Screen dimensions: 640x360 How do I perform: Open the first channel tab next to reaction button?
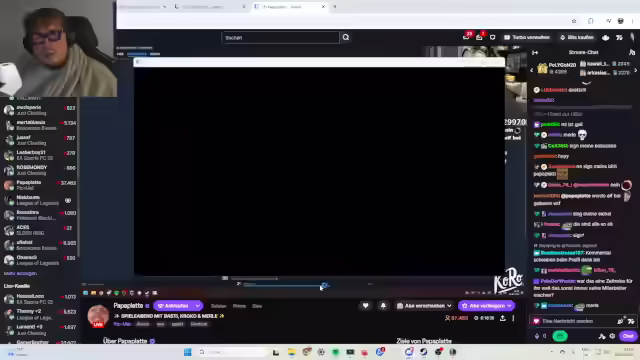pyautogui.click(x=218, y=306)
